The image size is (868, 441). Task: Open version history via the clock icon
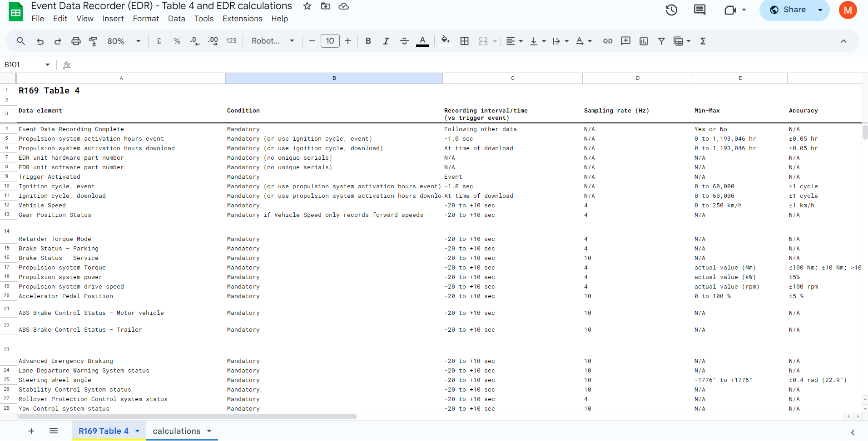tap(671, 10)
